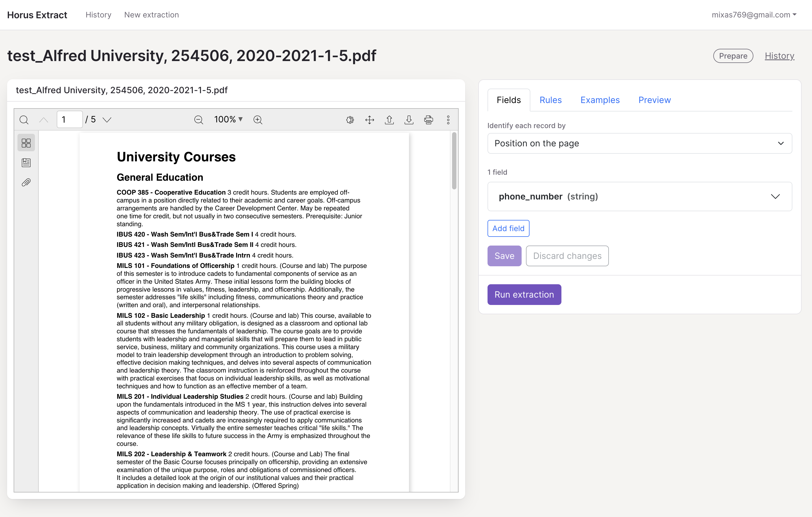Toggle the attachments paperclip panel
The width and height of the screenshot is (812, 517).
(26, 182)
